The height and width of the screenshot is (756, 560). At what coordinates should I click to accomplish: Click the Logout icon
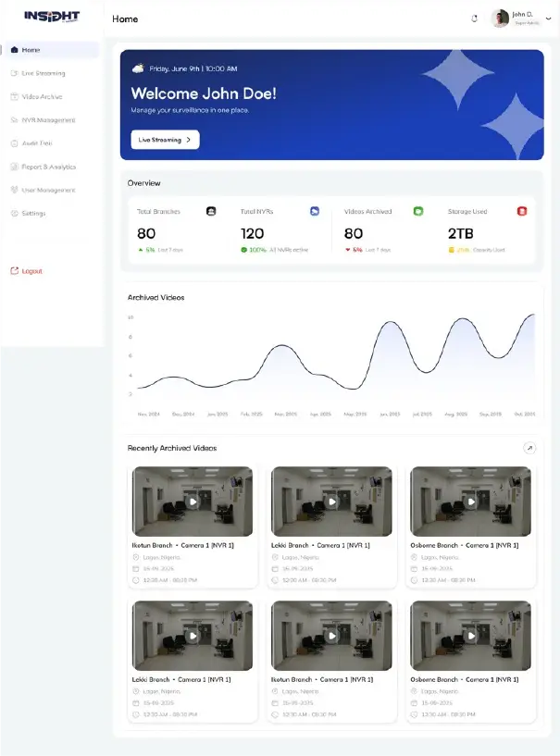click(15, 270)
